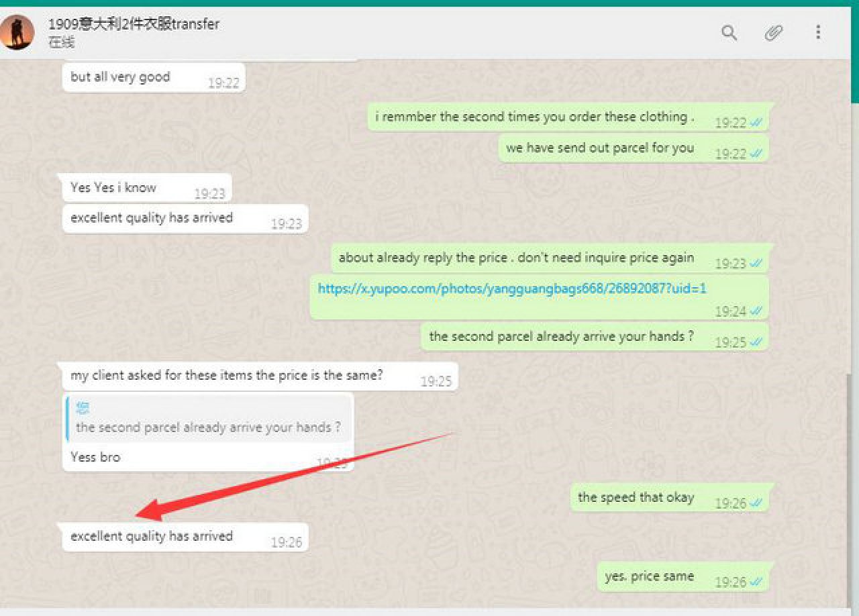The width and height of the screenshot is (859, 616).
Task: Click the 'Yes Yes i know' message
Action: coord(113,188)
